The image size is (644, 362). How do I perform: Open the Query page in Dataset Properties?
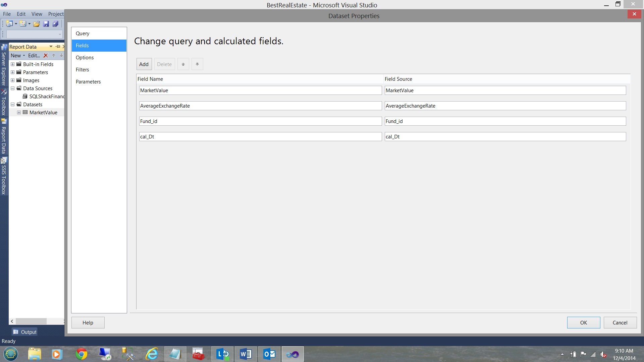click(x=83, y=34)
